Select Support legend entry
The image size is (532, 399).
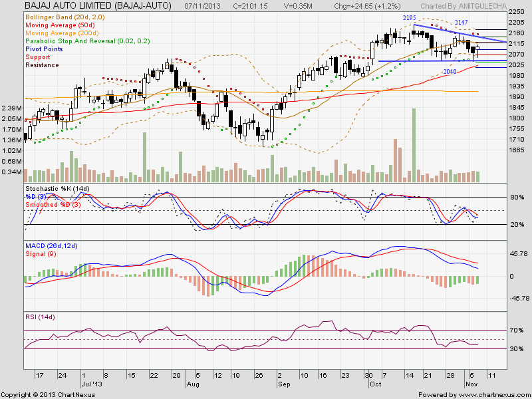tap(38, 57)
